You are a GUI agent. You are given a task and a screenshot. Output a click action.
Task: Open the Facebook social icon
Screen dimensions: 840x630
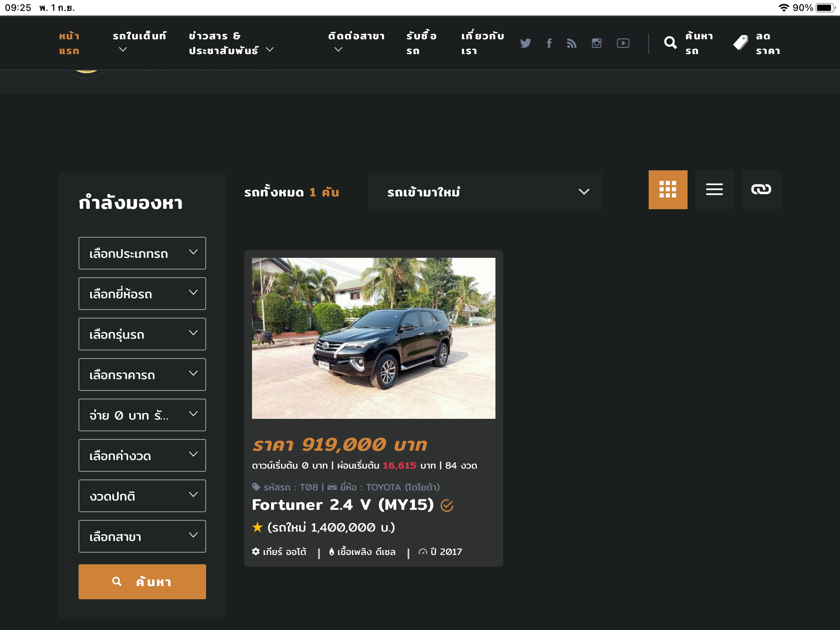point(549,43)
